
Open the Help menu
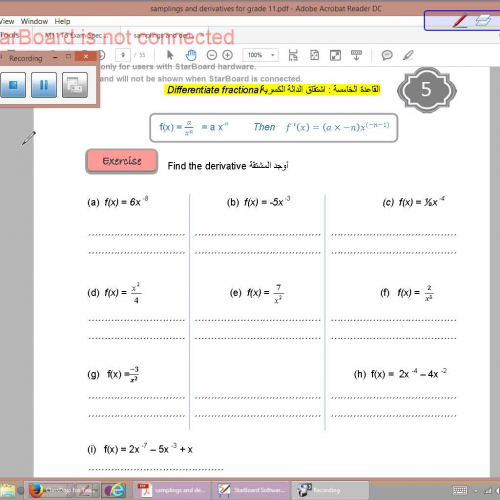tap(62, 21)
